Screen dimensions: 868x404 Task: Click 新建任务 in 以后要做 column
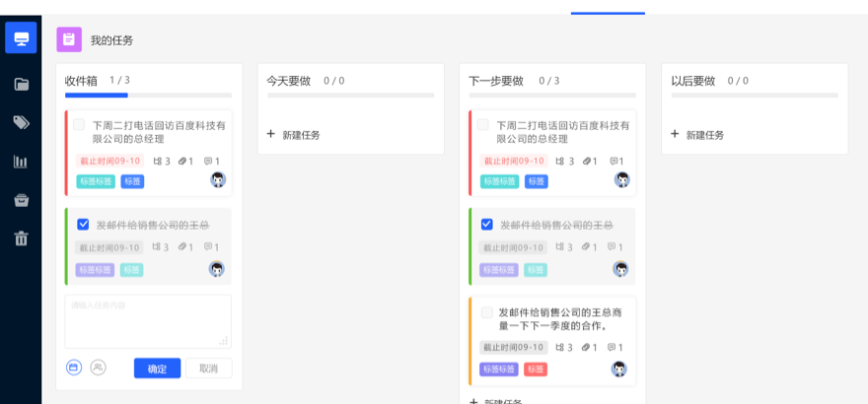click(x=705, y=135)
